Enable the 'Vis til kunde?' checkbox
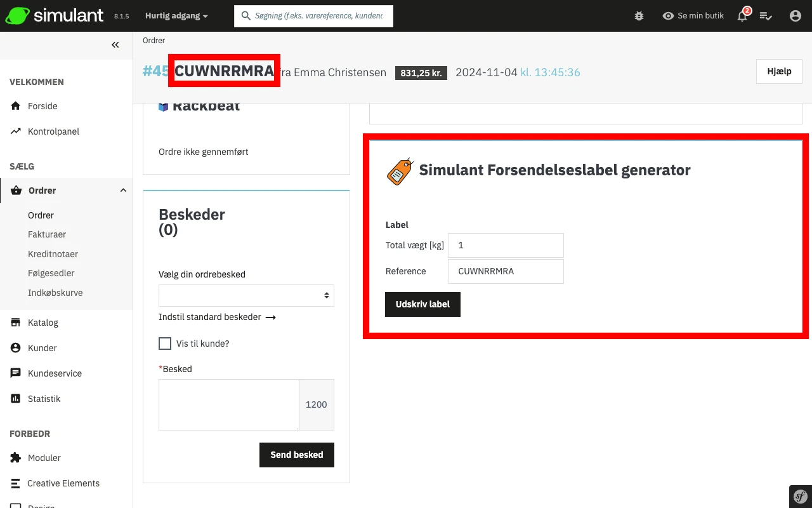Image resolution: width=812 pixels, height=508 pixels. click(x=165, y=343)
